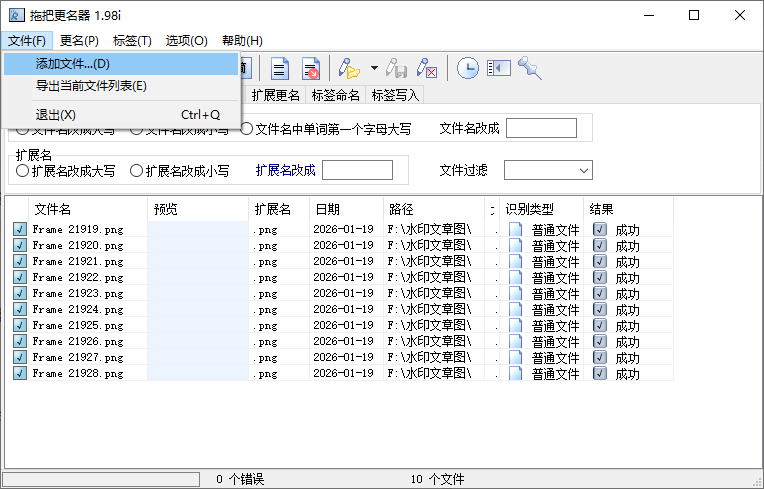Image resolution: width=764 pixels, height=489 pixels.
Task: Open the 标签(T) menu
Action: click(x=132, y=40)
